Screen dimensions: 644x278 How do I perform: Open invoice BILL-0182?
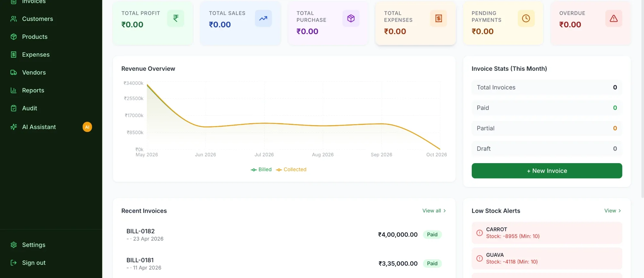[x=284, y=235]
